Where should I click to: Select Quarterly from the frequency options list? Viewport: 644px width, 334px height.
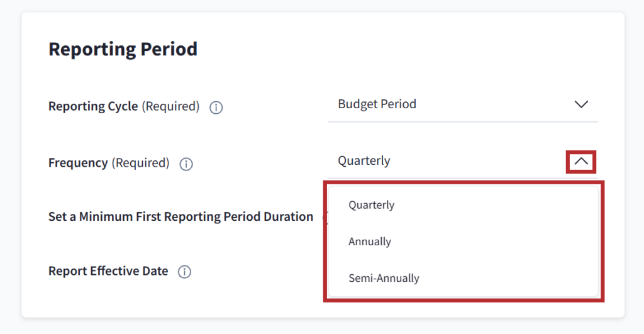tap(372, 205)
